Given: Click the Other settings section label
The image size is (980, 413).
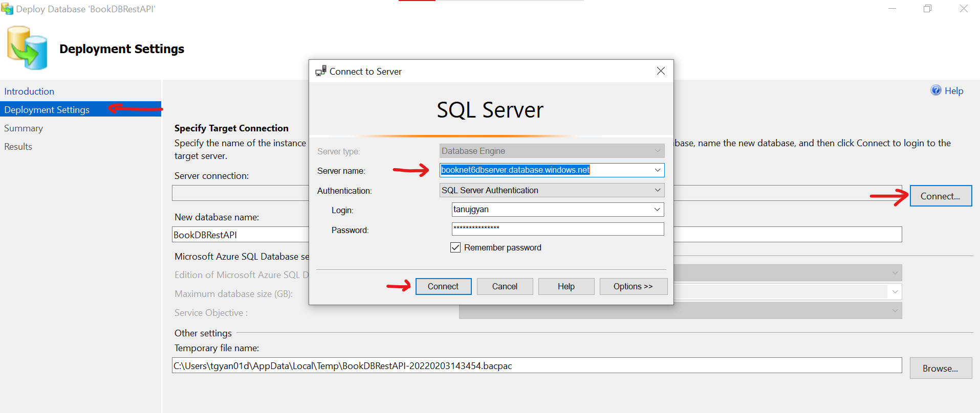Looking at the screenshot, I should tap(203, 333).
